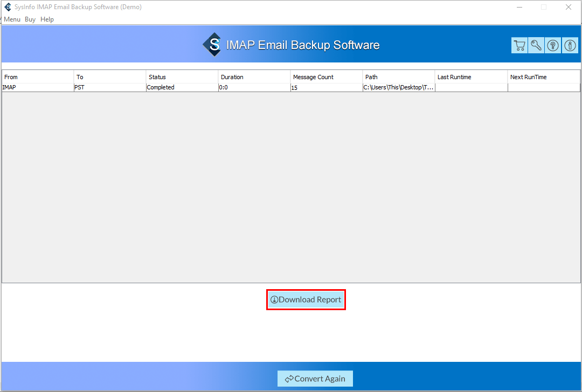Click the info icon in the toolbar

pyautogui.click(x=570, y=45)
